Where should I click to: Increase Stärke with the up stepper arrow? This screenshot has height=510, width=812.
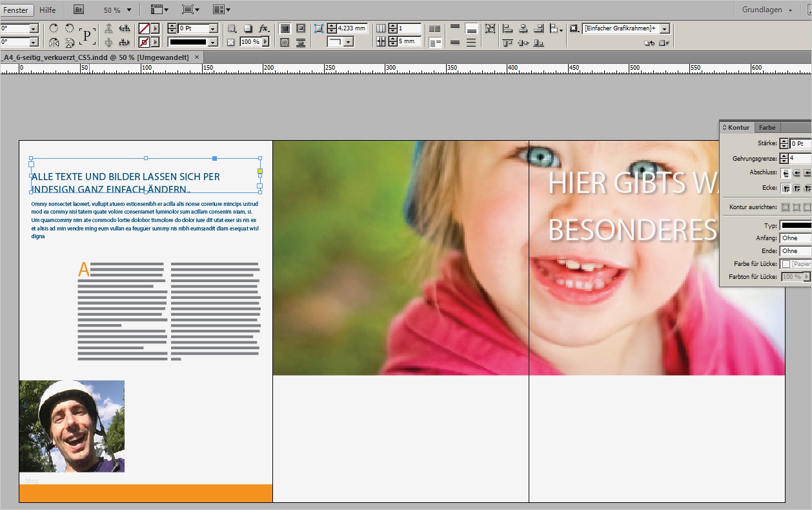784,141
